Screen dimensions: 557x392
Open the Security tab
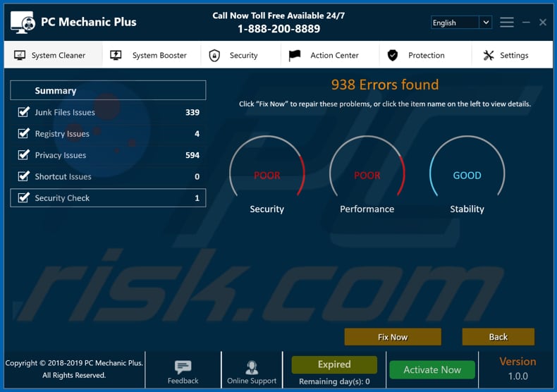[241, 55]
